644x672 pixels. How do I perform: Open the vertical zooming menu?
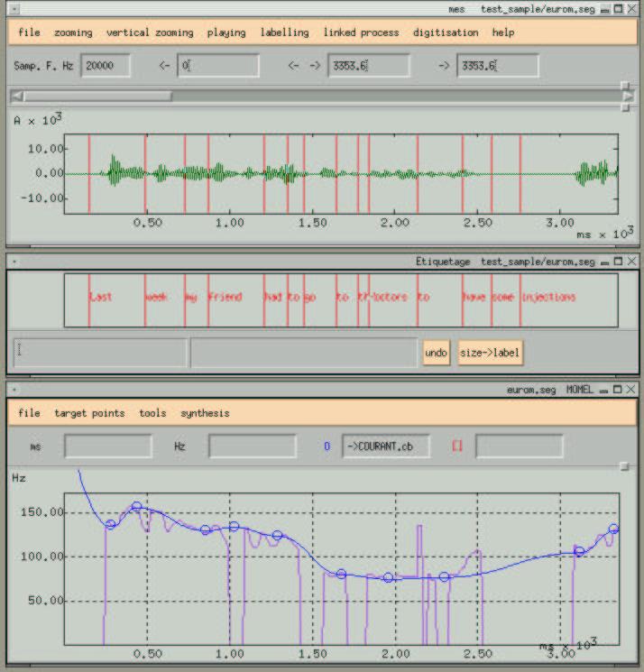pos(150,32)
